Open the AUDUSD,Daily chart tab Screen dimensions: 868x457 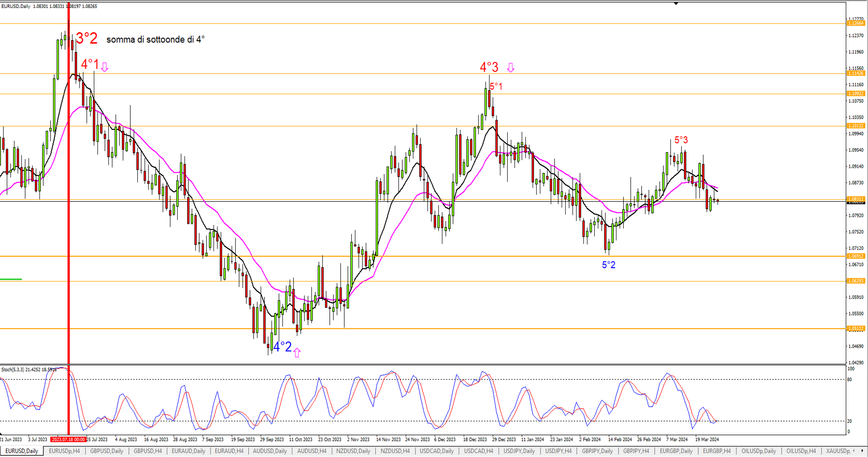coord(270,451)
